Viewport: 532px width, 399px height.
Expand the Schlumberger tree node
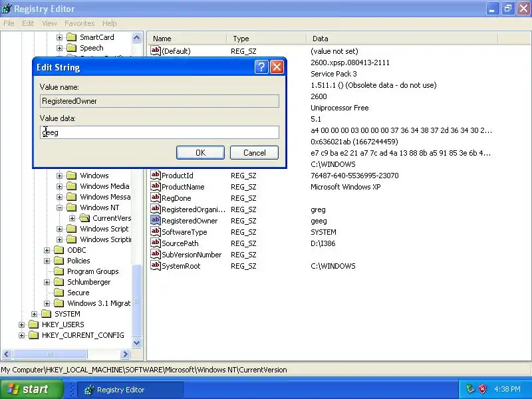click(47, 282)
